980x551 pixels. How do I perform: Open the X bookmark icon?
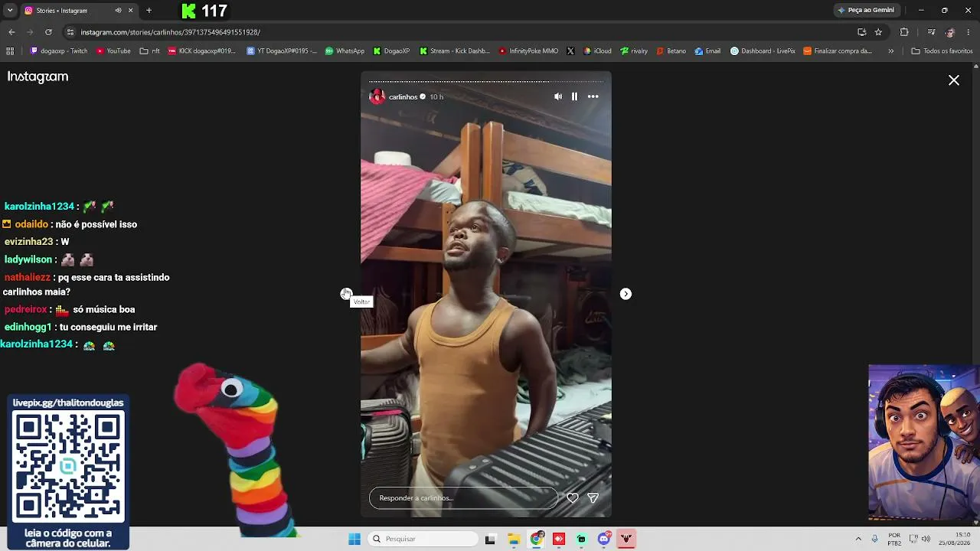coord(570,51)
